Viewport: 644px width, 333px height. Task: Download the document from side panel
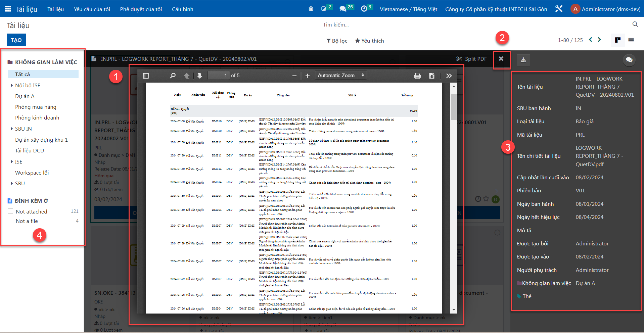[x=523, y=60]
